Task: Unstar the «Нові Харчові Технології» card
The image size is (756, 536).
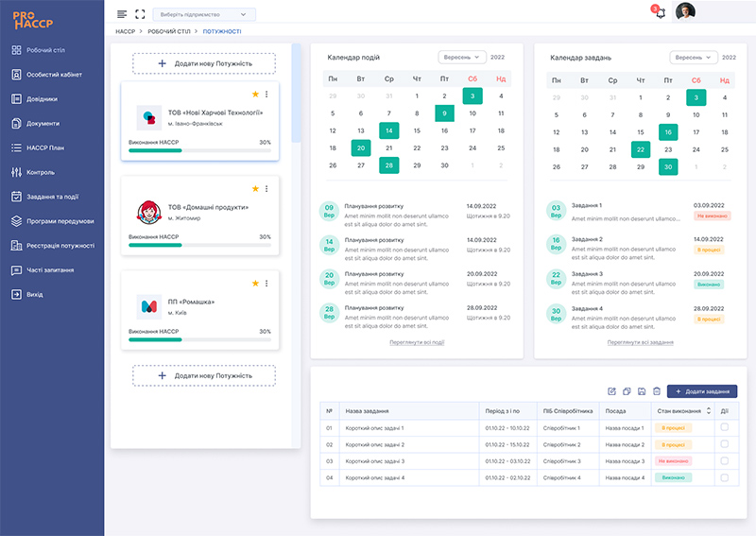Action: coord(255,95)
